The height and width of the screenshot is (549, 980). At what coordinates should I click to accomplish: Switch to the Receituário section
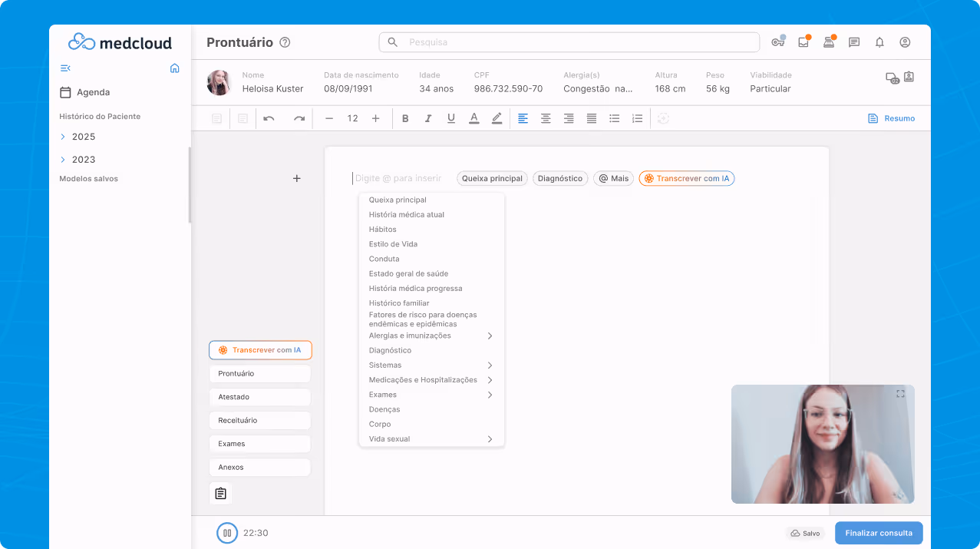click(x=259, y=420)
